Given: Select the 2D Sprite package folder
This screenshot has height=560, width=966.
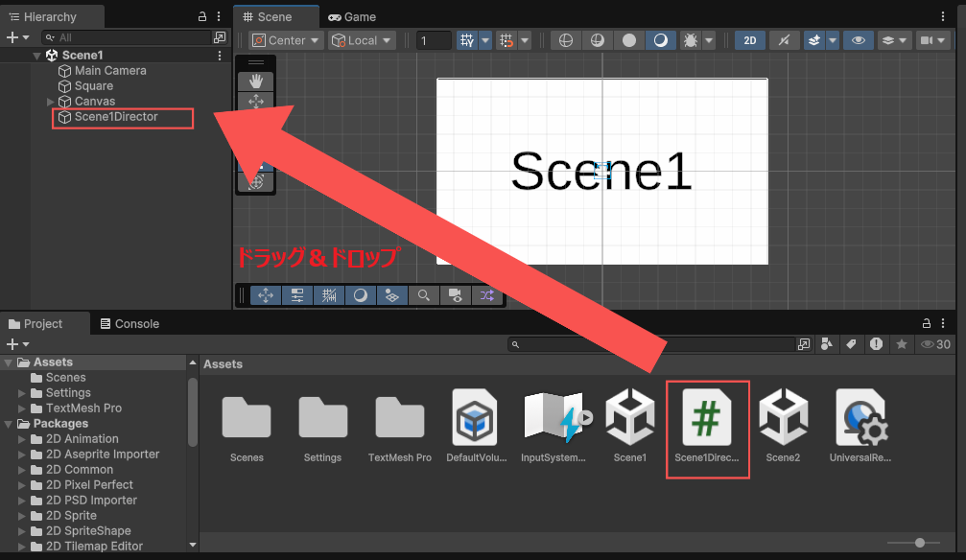Looking at the screenshot, I should (x=71, y=516).
